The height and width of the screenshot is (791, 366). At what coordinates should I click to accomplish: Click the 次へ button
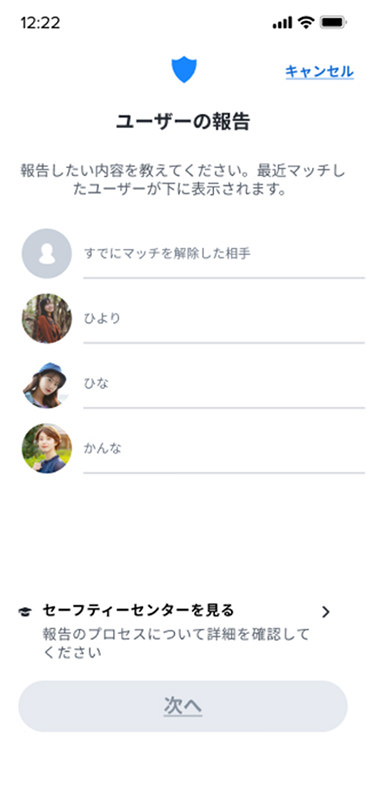coord(183,706)
